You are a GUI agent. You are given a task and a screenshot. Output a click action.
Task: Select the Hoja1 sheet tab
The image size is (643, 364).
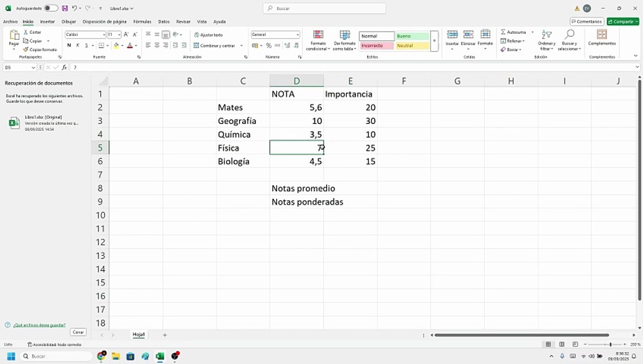[139, 335]
